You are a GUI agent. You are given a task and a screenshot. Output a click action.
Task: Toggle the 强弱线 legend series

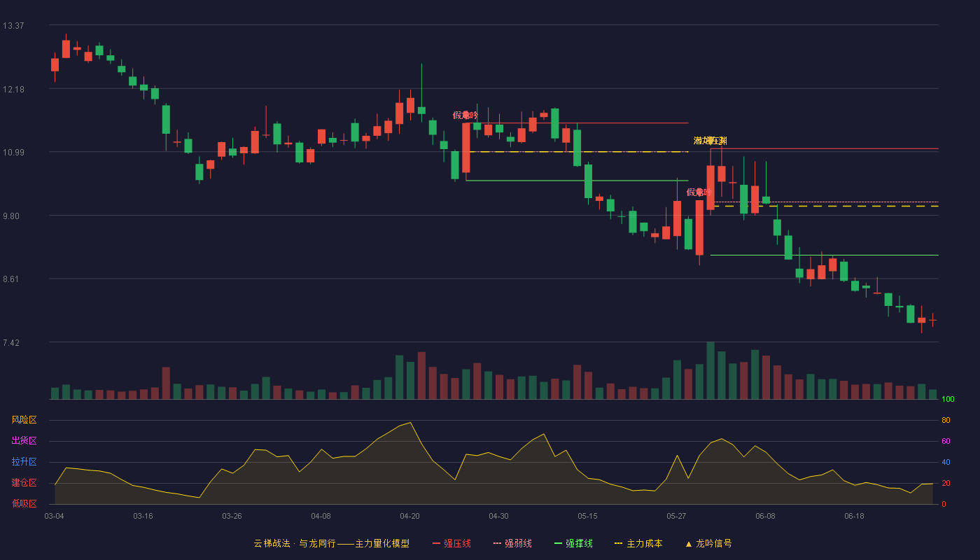[x=512, y=543]
